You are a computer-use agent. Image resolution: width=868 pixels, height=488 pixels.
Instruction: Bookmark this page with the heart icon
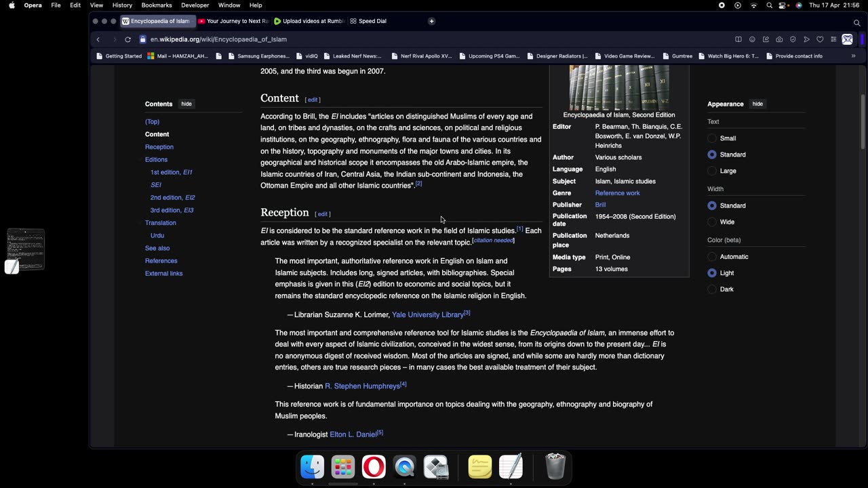[820, 39]
